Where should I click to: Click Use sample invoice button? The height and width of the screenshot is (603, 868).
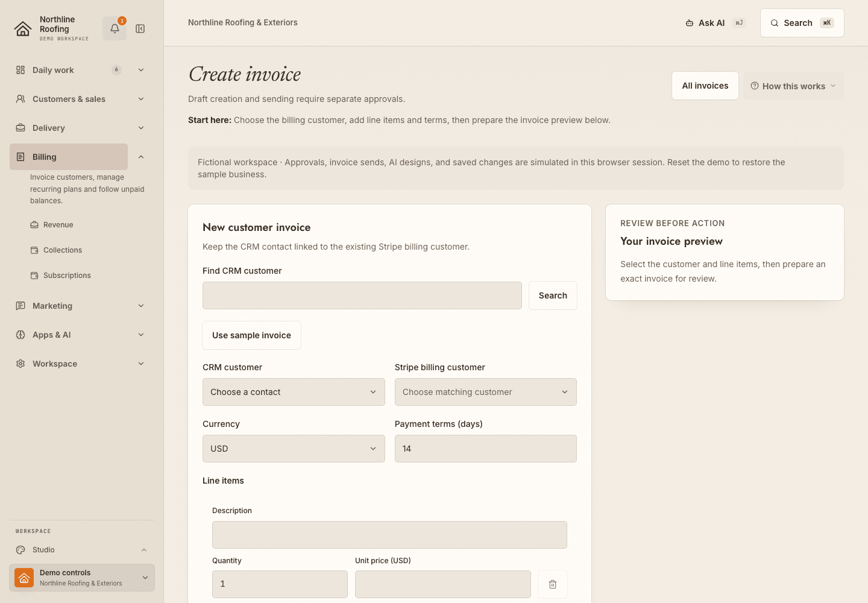[251, 335]
